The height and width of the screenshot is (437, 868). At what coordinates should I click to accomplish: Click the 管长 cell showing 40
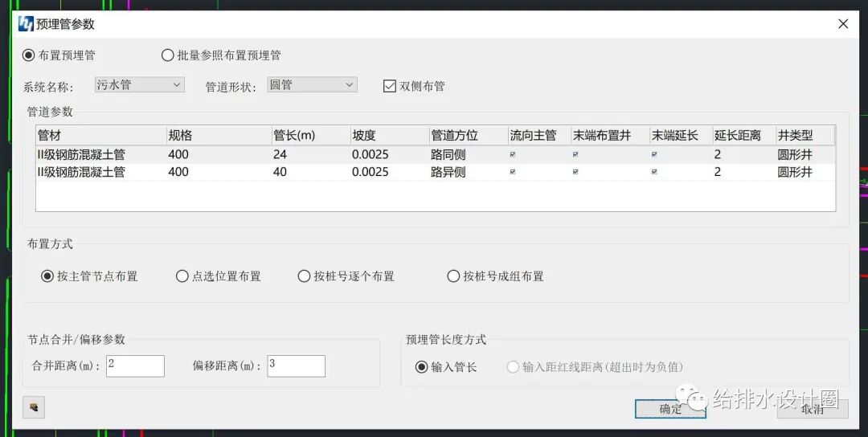tap(310, 172)
